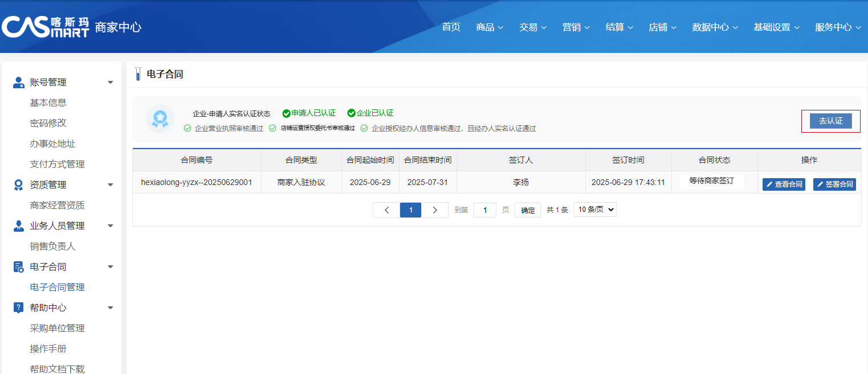The height and width of the screenshot is (374, 868).
Task: Open the 数据中心 dropdown menu
Action: coord(715,27)
